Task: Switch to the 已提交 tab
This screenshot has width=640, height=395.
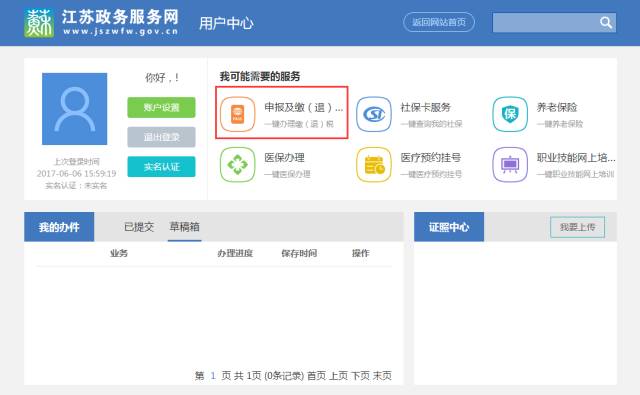Action: tap(139, 227)
